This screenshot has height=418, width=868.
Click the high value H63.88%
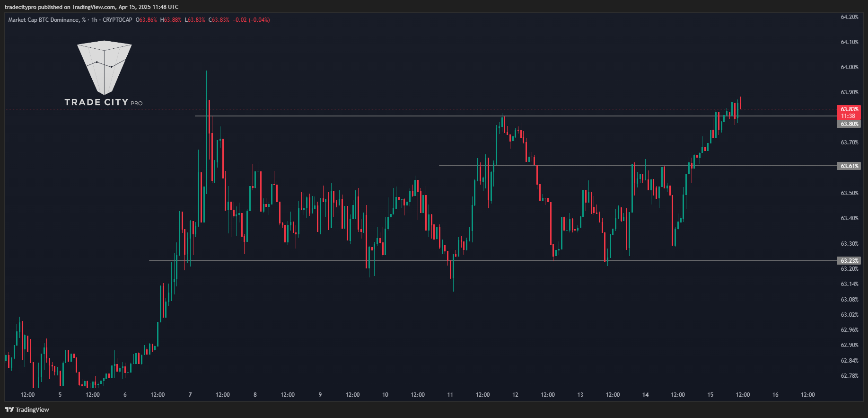171,20
